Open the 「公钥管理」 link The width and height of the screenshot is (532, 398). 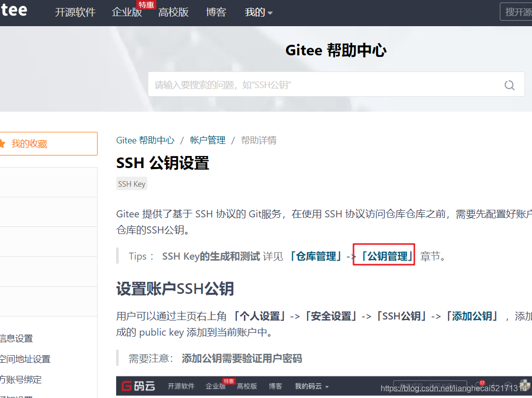(387, 256)
